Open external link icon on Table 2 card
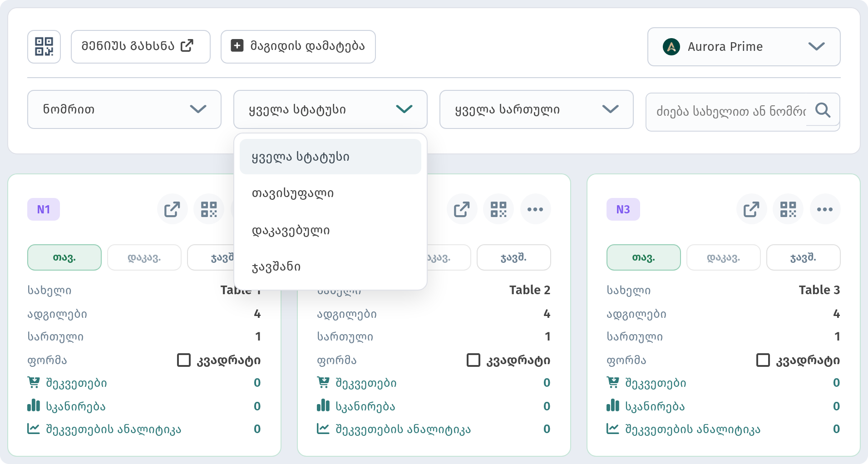The image size is (868, 464). click(x=462, y=209)
